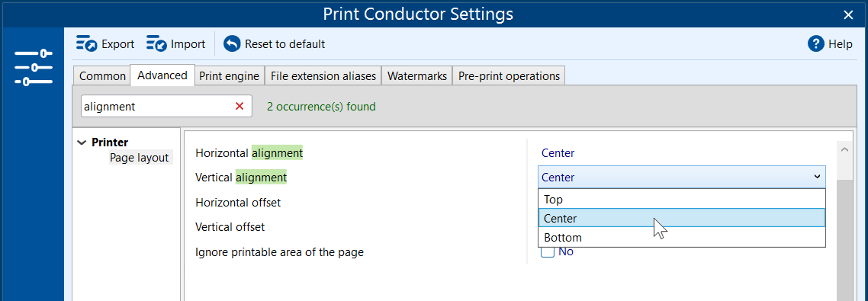The width and height of the screenshot is (868, 301).
Task: Click the scrollbar up arrow
Action: click(844, 149)
